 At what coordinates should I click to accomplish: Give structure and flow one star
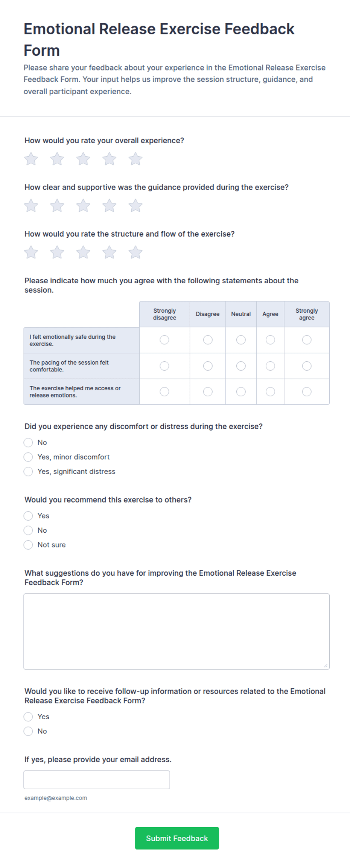click(31, 252)
